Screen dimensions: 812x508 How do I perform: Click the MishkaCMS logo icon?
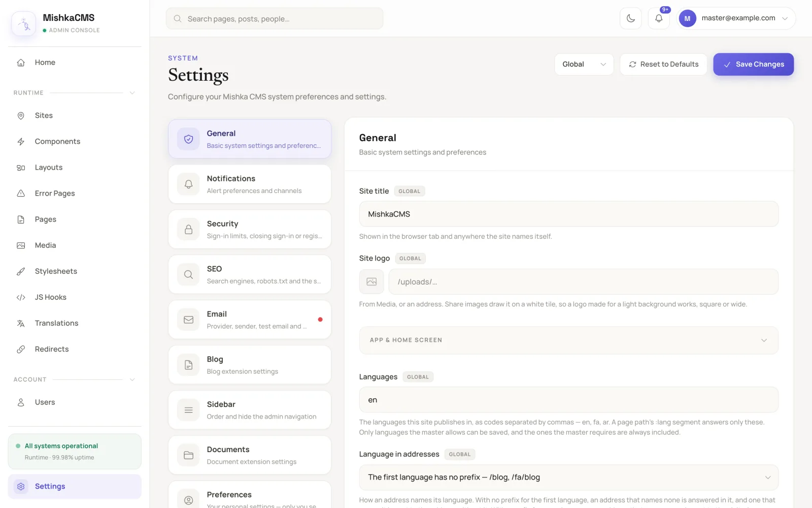(x=23, y=23)
